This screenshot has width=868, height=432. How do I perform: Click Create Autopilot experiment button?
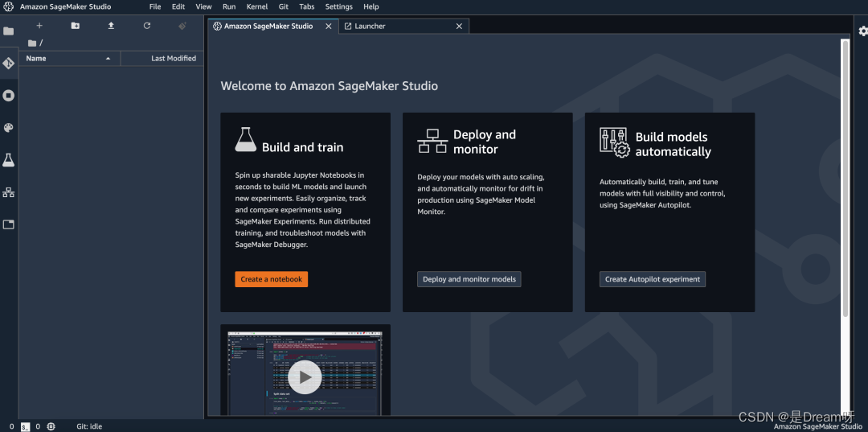(x=652, y=279)
